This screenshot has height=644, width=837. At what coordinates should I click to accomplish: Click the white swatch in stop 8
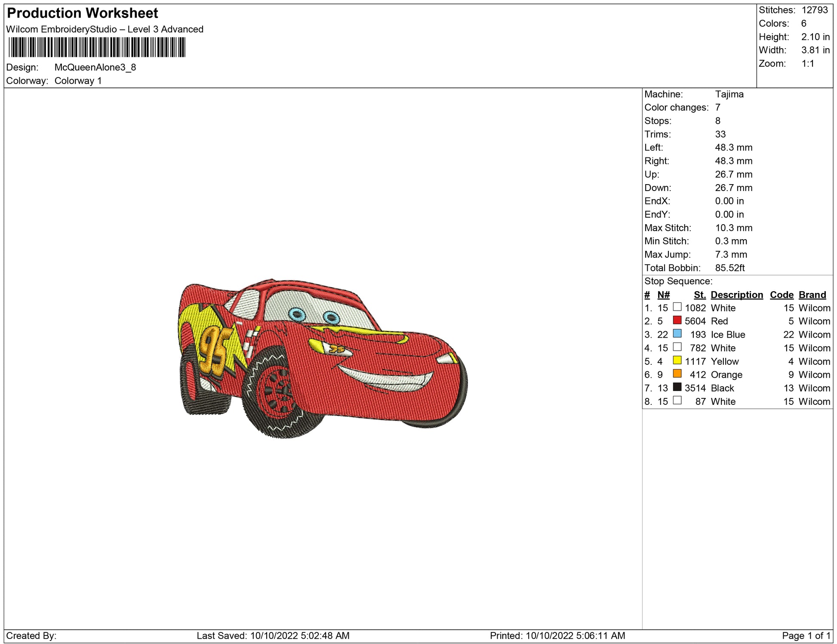[x=677, y=400]
